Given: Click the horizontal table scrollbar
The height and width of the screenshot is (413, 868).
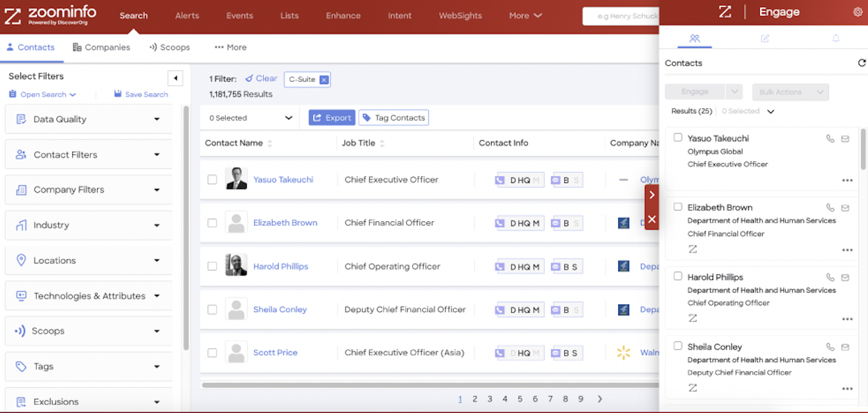Looking at the screenshot, I should (430, 385).
